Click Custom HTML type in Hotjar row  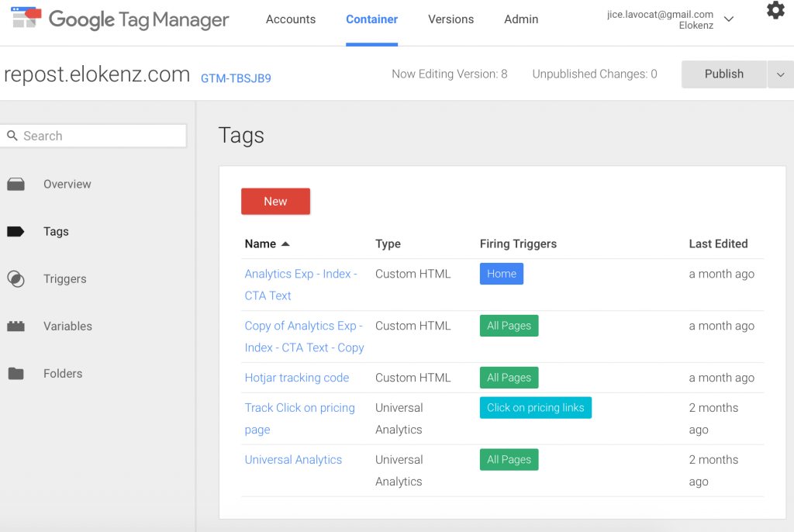pyautogui.click(x=413, y=378)
